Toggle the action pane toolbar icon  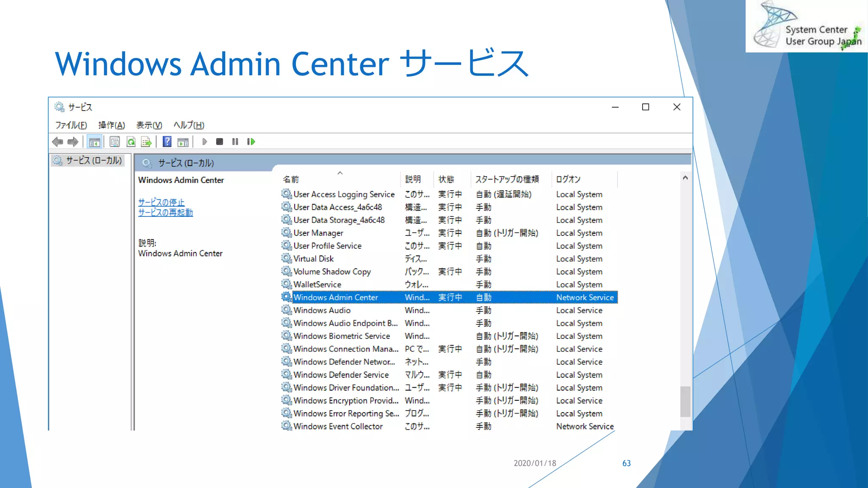183,142
